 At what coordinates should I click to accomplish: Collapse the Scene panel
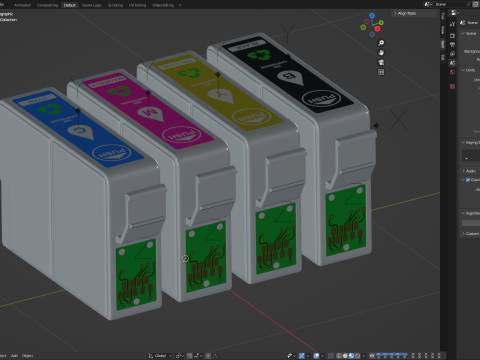[x=470, y=33]
